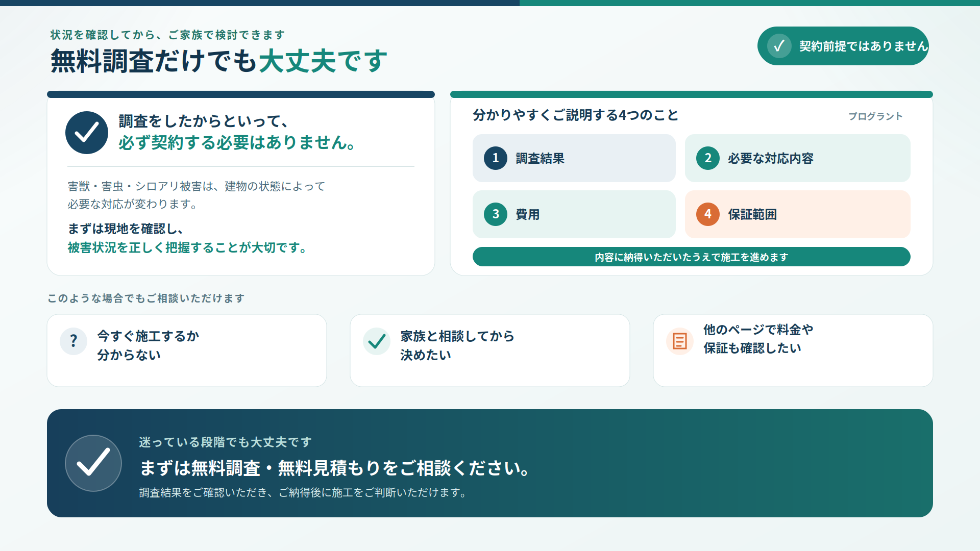Click the 内容に納得いただいたうえで施工を進めます green bar
Screen dimensions: 980x551
692,257
